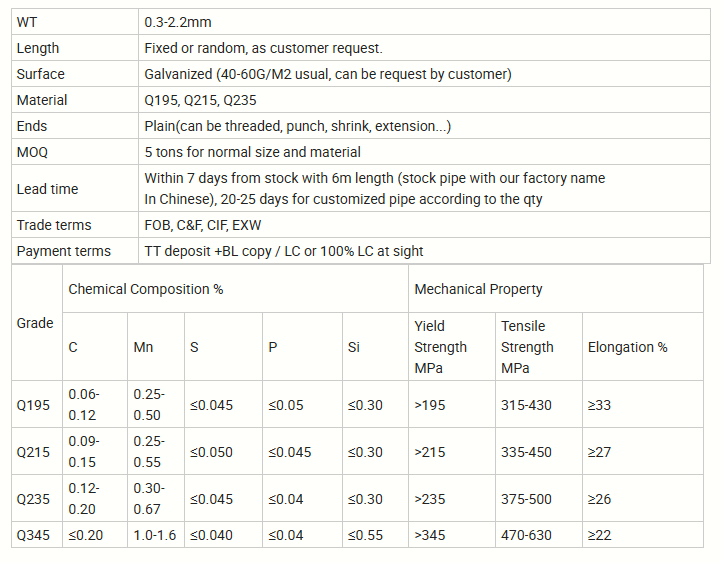Select the "Tensile Strength MPa" column header

(x=527, y=347)
